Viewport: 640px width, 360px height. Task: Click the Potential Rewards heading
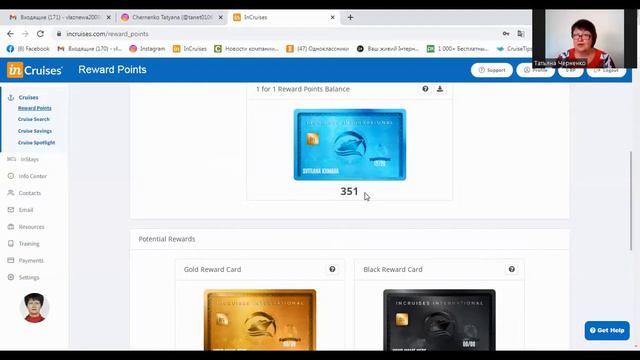(167, 239)
